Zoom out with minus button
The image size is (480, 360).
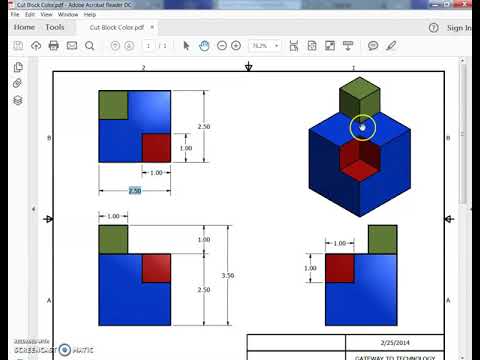(222, 45)
